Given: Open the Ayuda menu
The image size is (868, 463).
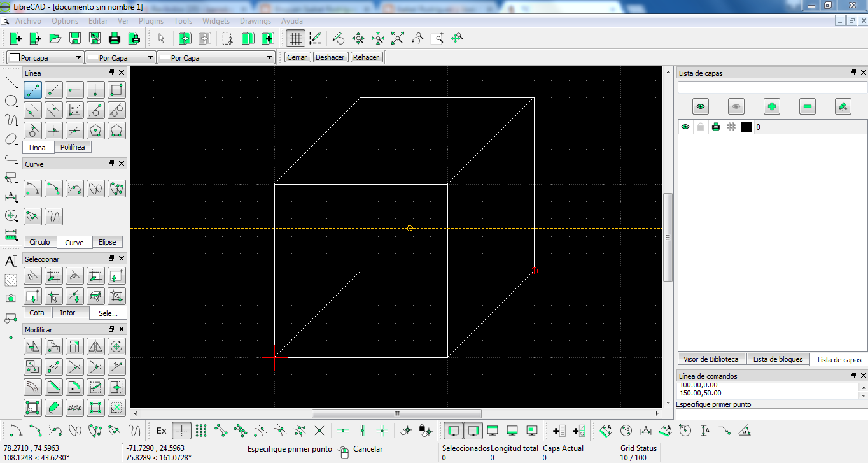Looking at the screenshot, I should pos(292,21).
